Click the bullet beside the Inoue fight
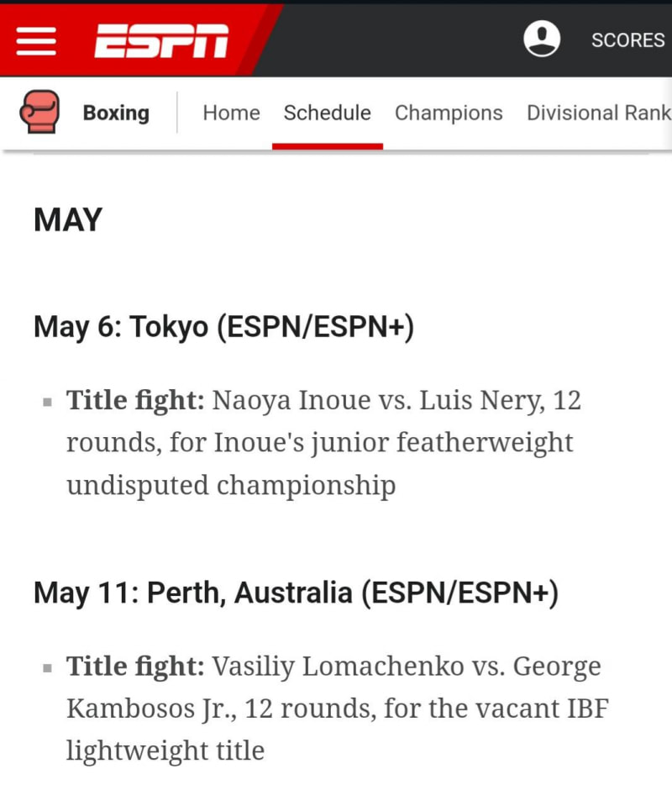 click(48, 402)
